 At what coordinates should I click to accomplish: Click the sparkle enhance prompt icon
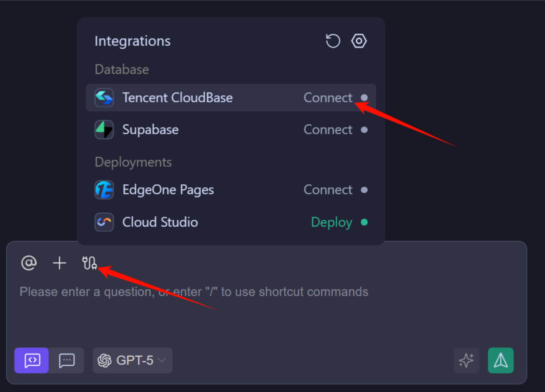tap(466, 360)
